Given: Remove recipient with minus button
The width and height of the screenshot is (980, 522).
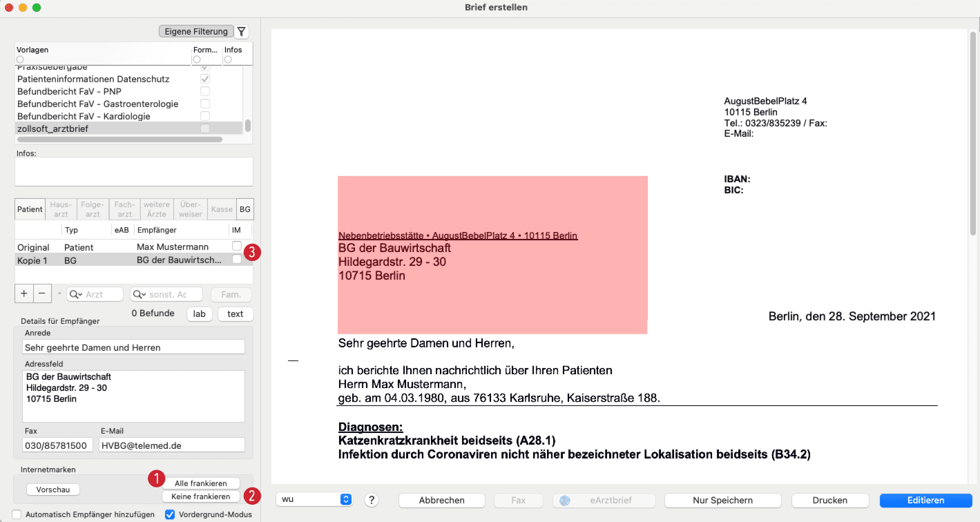Looking at the screenshot, I should tap(41, 293).
